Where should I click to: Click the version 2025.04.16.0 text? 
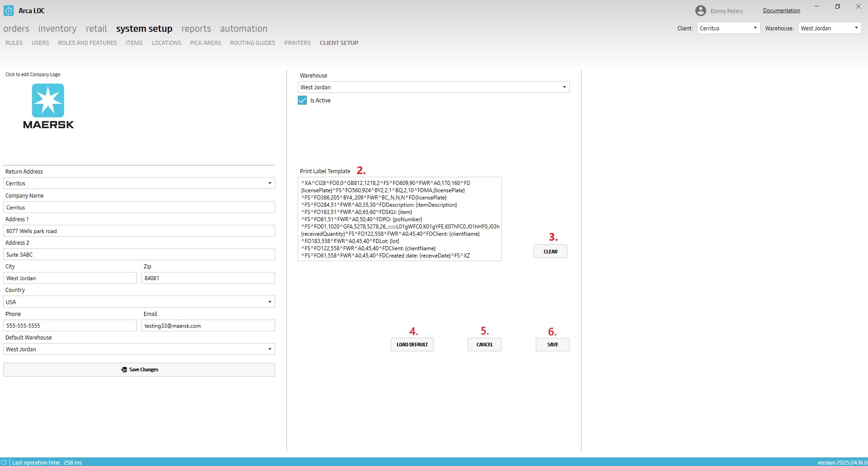(x=842, y=462)
